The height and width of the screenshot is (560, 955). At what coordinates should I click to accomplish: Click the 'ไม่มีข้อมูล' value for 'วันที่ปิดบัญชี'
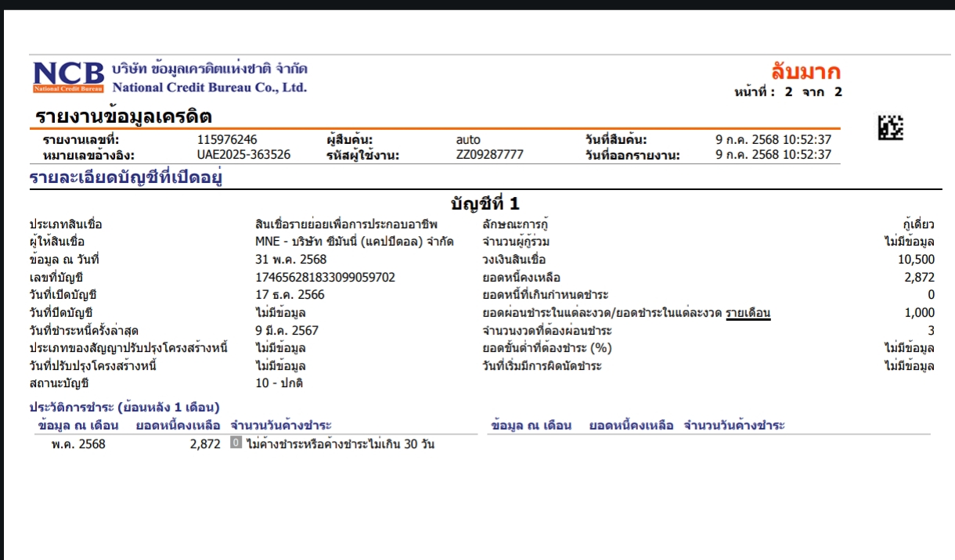[280, 313]
